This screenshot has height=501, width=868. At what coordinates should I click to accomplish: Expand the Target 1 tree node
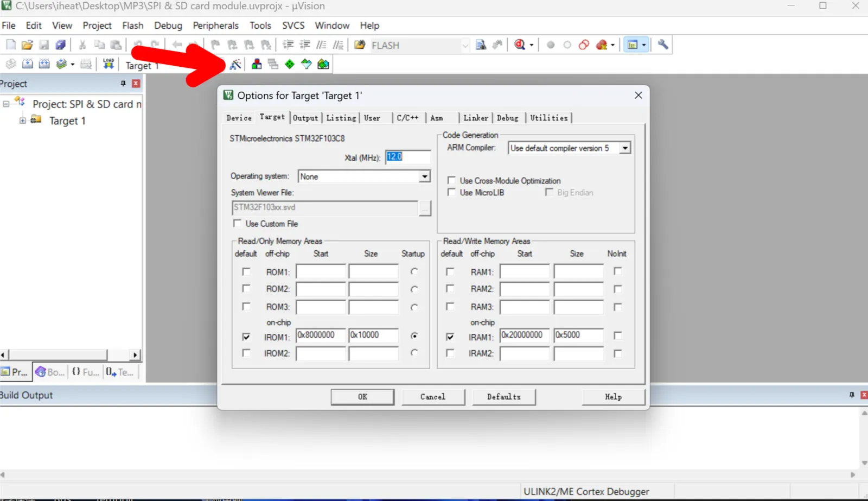(23, 121)
